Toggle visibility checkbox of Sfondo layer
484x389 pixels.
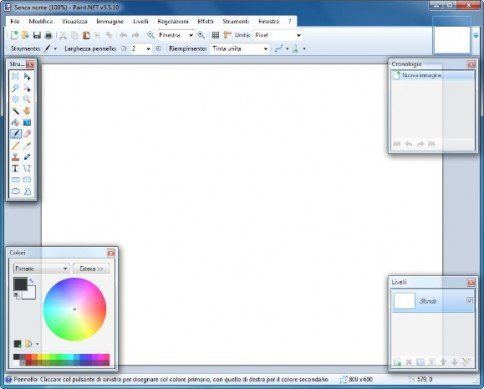point(469,301)
